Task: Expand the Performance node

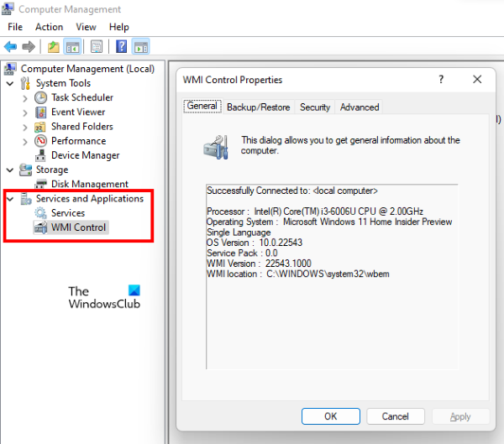Action: tap(25, 142)
